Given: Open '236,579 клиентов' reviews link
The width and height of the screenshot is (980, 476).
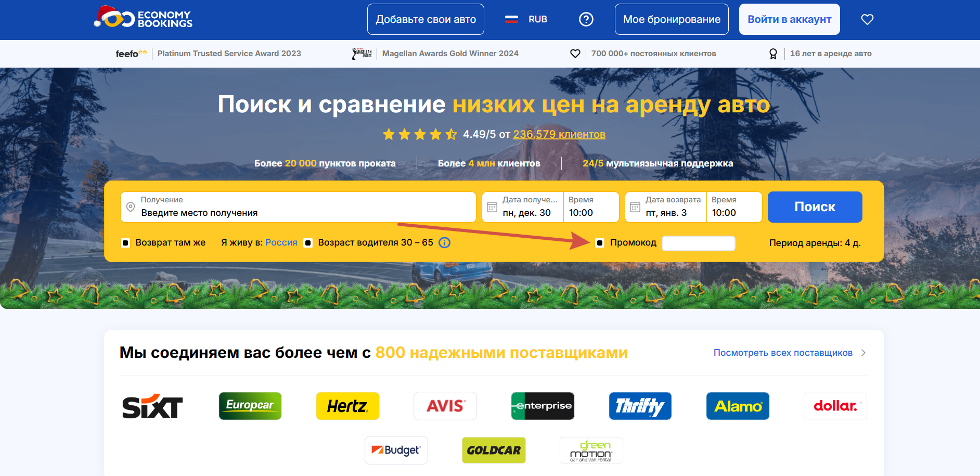Looking at the screenshot, I should pos(559,134).
